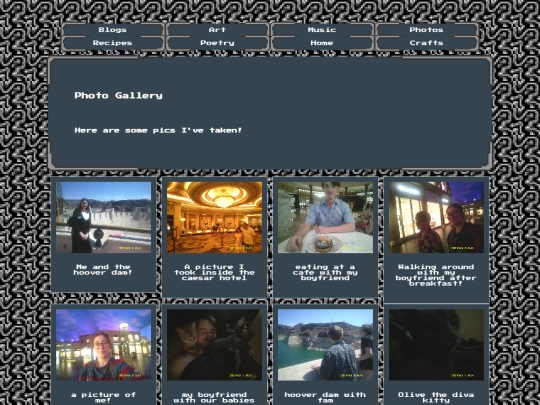Return to the Home page
The width and height of the screenshot is (540, 405).
pyautogui.click(x=322, y=43)
